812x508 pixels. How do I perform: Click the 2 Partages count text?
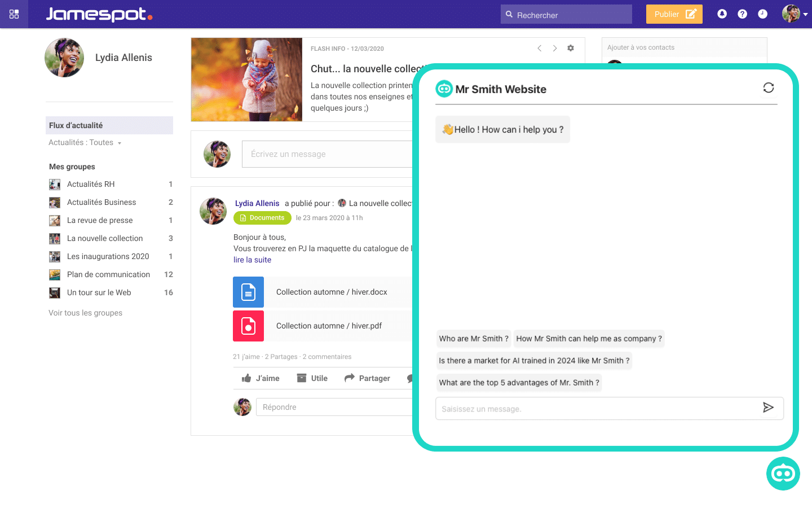click(x=281, y=357)
